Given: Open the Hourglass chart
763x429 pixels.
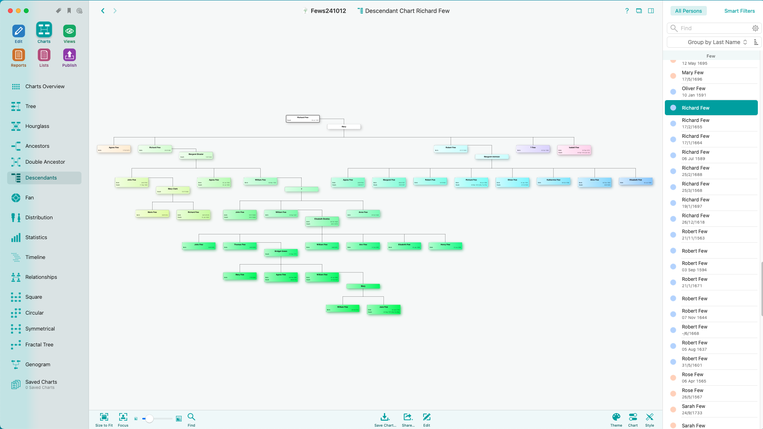Looking at the screenshot, I should [44, 126].
